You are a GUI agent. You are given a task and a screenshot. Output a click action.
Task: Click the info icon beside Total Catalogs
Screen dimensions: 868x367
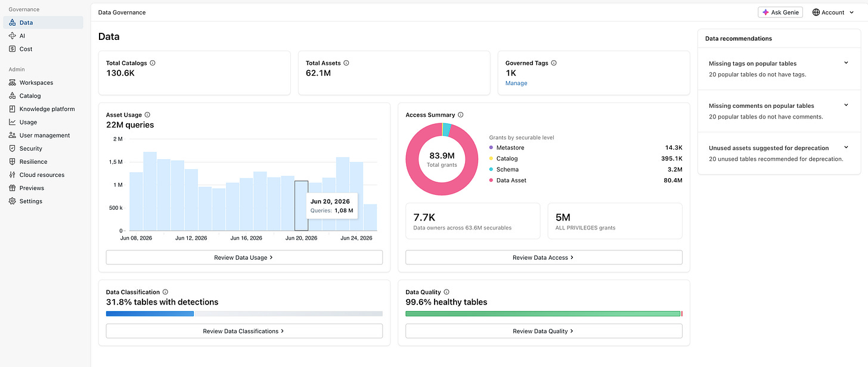click(x=153, y=63)
